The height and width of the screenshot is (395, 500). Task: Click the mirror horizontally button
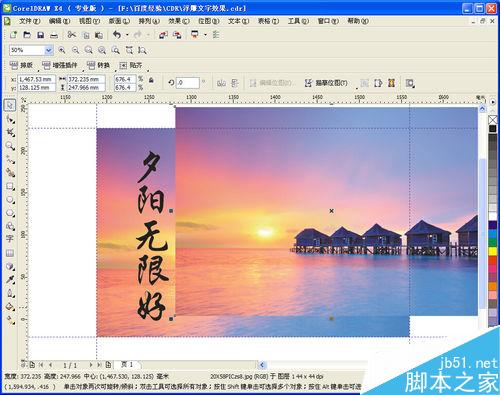pyautogui.click(x=221, y=83)
